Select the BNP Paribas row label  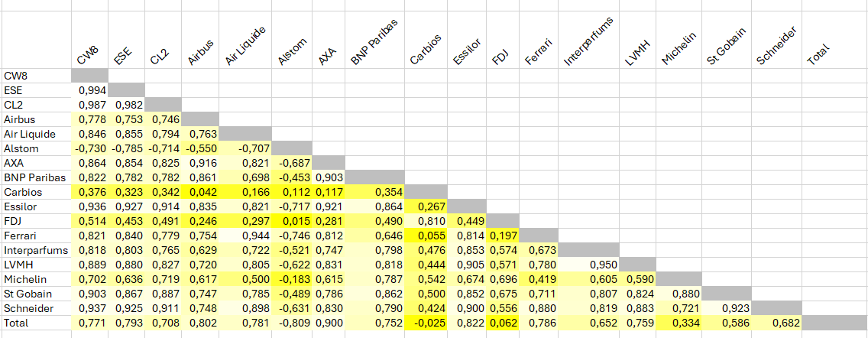pyautogui.click(x=36, y=177)
